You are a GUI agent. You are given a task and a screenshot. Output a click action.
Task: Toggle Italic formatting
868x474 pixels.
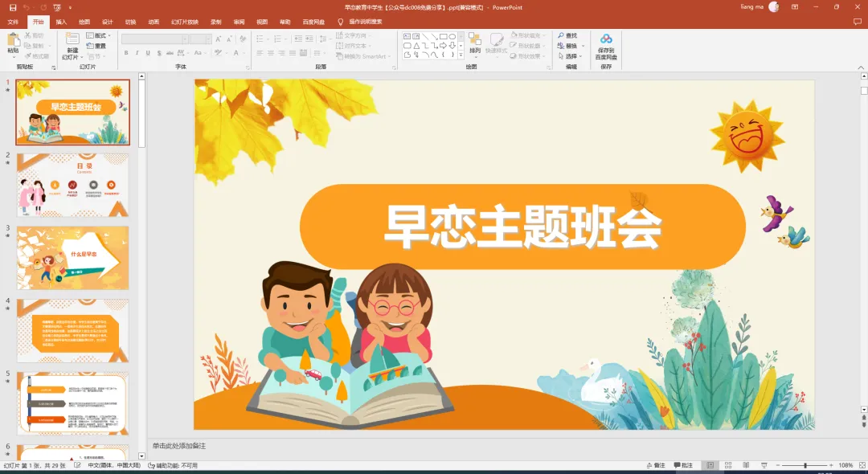point(137,53)
